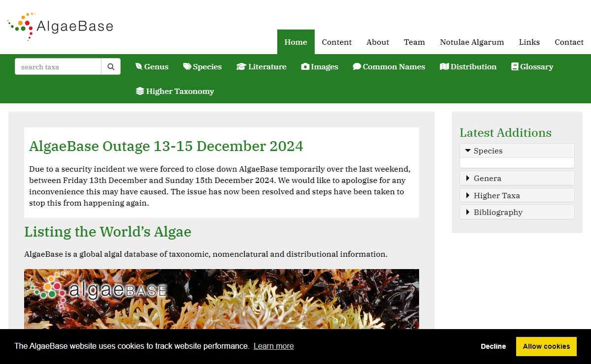591x364 pixels.
Task: Expand the Genera section
Action: (517, 178)
